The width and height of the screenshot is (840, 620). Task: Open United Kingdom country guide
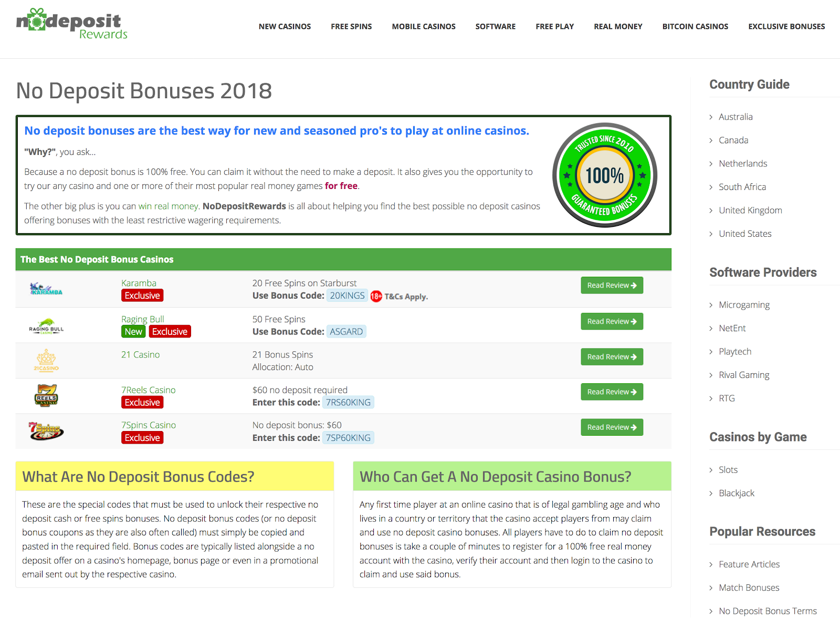click(750, 210)
